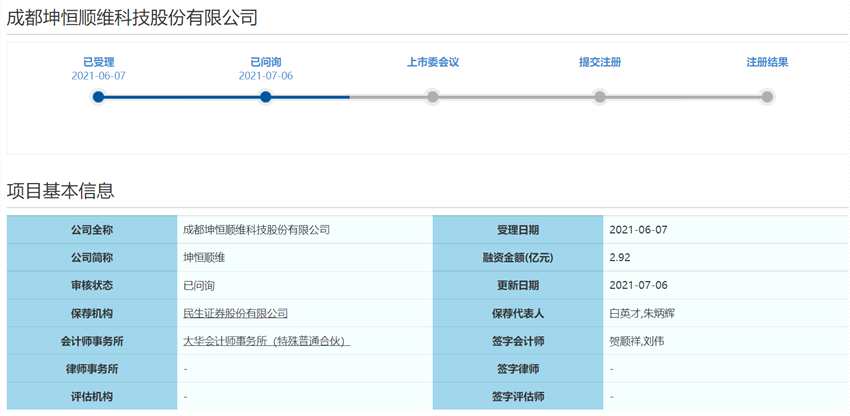Click the 签字评估师 header cell

(x=518, y=397)
